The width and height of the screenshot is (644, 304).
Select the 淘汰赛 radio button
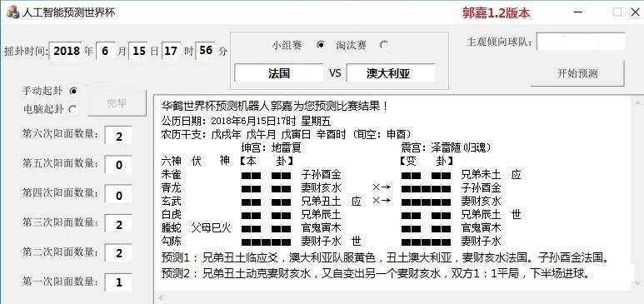[383, 45]
